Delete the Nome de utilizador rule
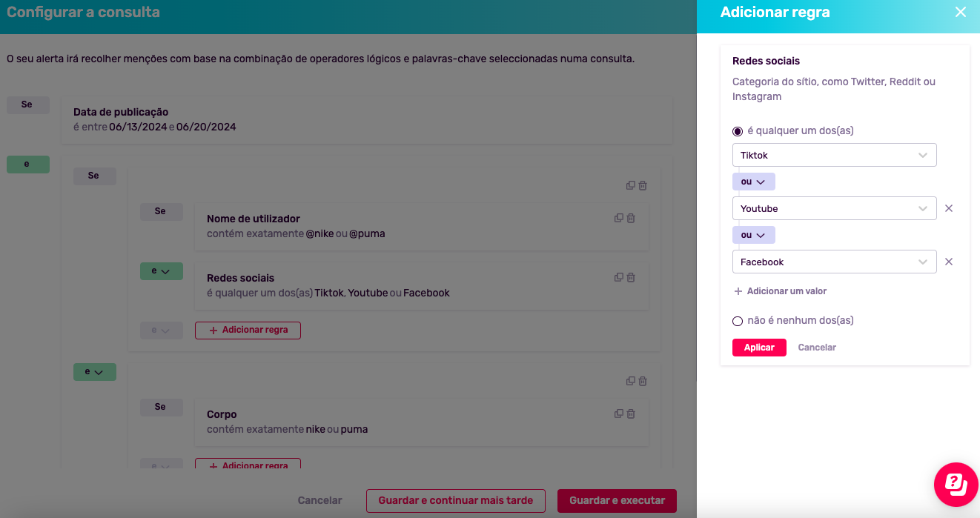The image size is (980, 518). (631, 218)
